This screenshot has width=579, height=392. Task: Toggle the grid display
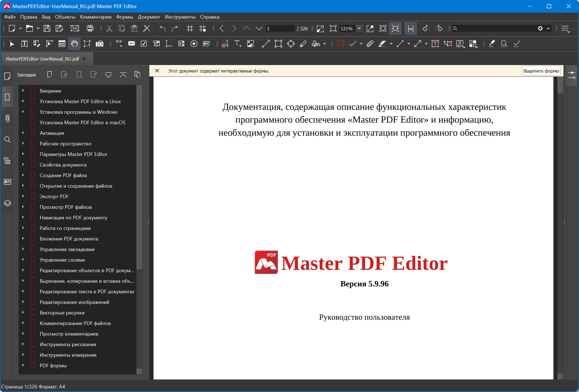coord(190,28)
